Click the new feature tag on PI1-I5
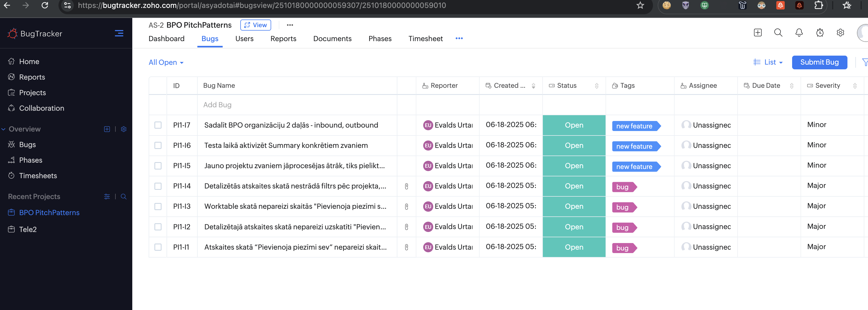The width and height of the screenshot is (868, 310). 636,166
